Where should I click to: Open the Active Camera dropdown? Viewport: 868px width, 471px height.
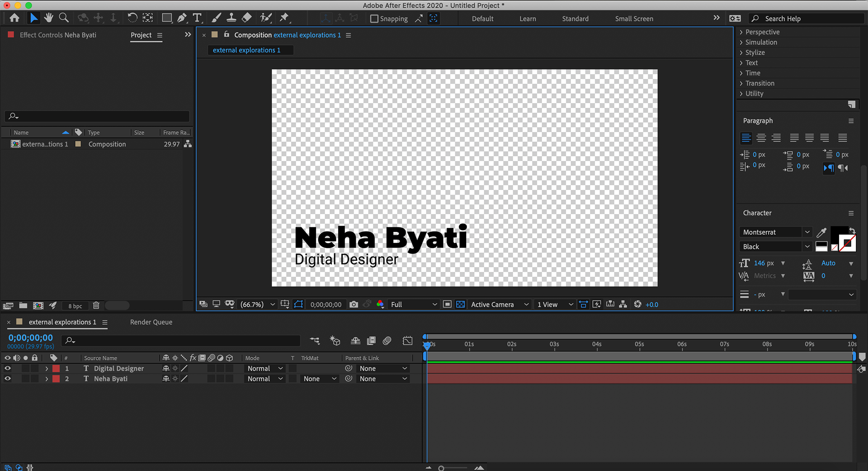tap(500, 304)
